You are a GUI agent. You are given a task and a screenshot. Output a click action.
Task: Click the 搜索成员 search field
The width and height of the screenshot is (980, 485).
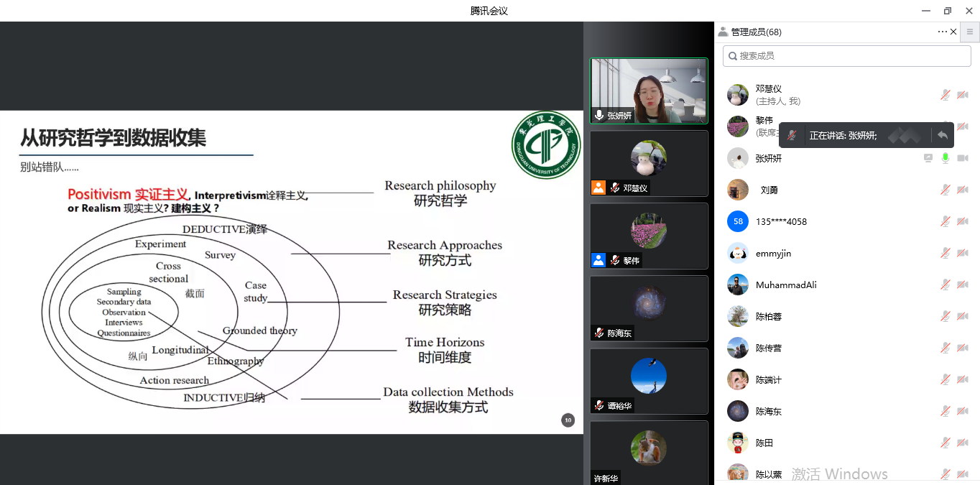pos(846,55)
